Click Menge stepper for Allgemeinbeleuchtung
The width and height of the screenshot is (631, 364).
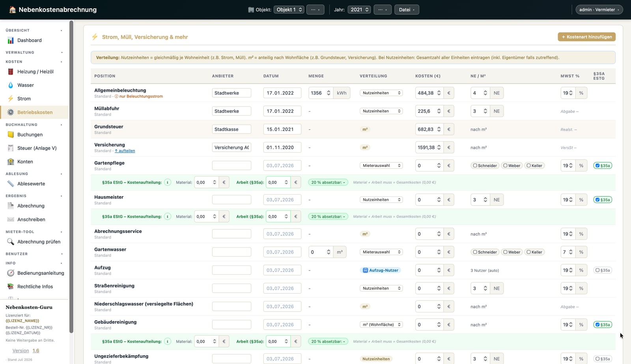pyautogui.click(x=329, y=93)
